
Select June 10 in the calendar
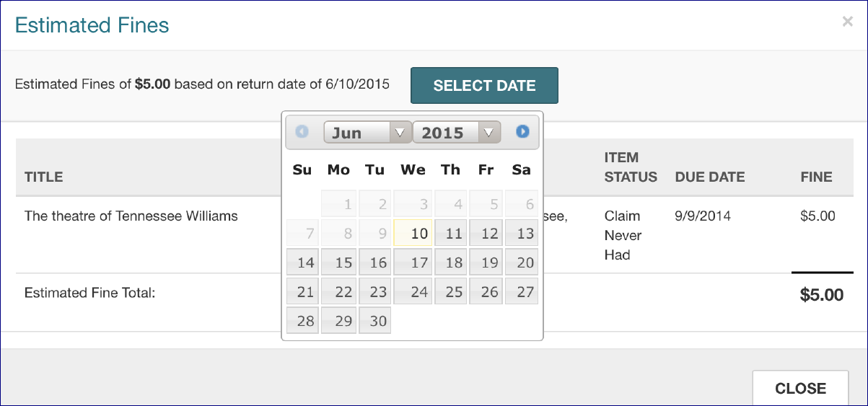click(x=413, y=234)
